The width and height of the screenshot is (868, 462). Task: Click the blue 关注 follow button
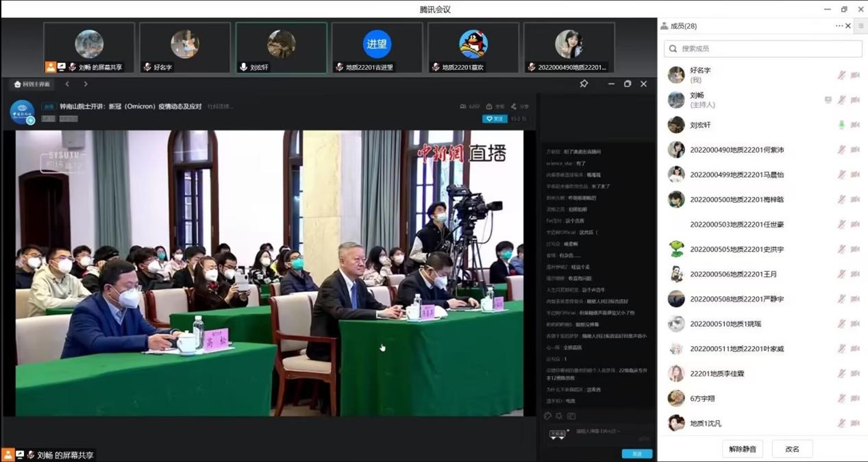[495, 119]
